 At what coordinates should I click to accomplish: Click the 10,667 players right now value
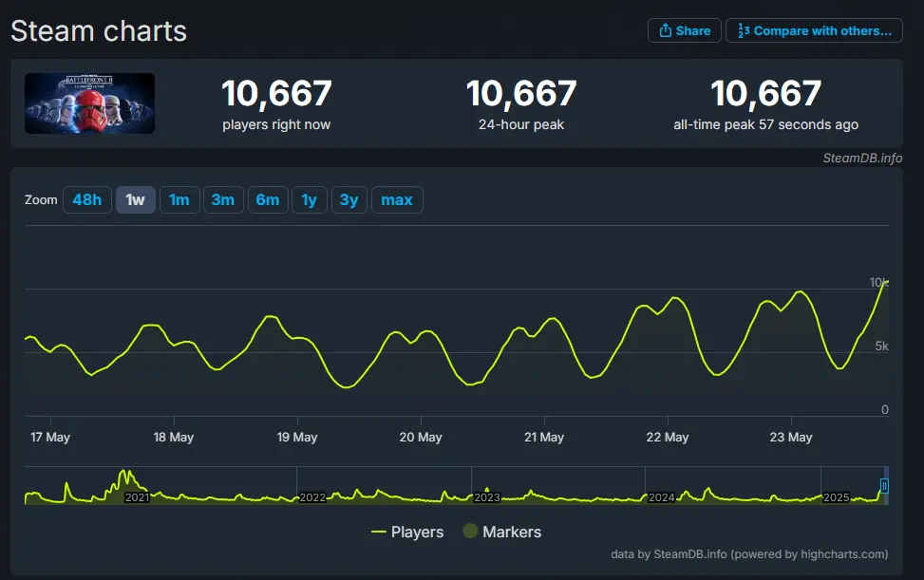(276, 93)
